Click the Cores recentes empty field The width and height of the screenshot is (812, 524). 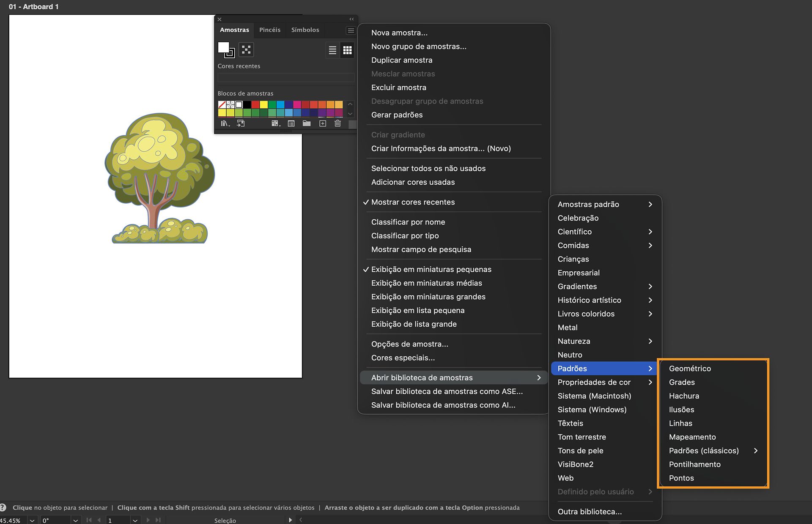286,78
